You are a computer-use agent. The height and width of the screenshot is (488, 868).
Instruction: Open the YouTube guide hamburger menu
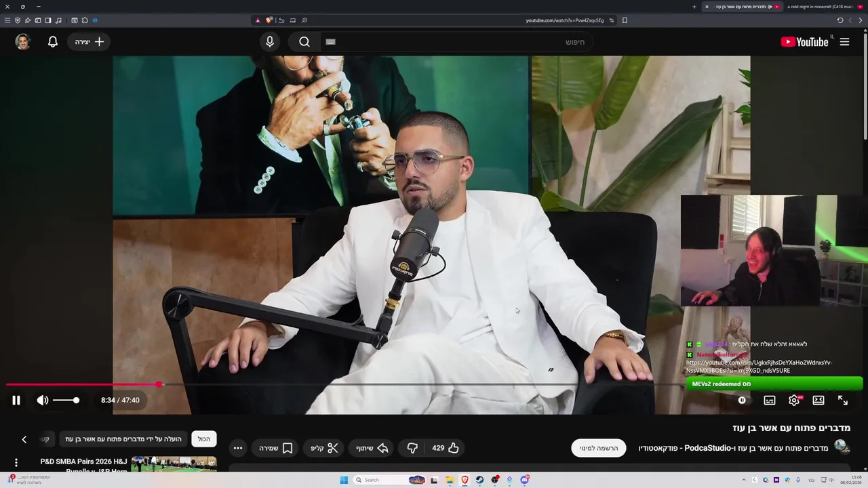coord(844,42)
